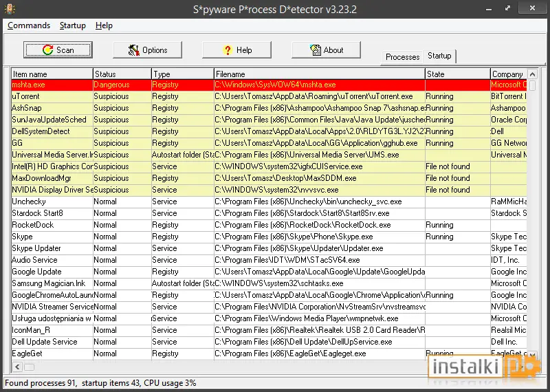
Task: Click the schtasks.exe filename cell
Action: click(320, 283)
